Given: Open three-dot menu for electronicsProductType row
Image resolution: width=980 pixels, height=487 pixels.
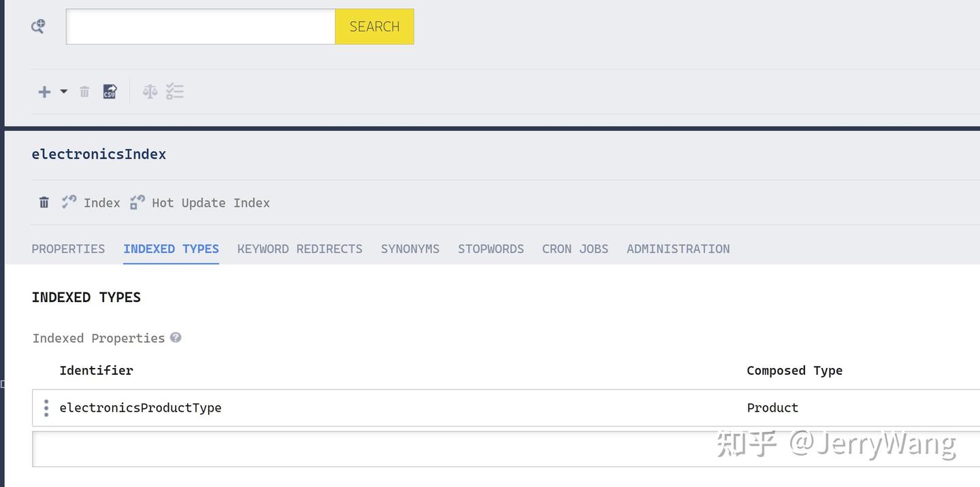Looking at the screenshot, I should pyautogui.click(x=46, y=408).
